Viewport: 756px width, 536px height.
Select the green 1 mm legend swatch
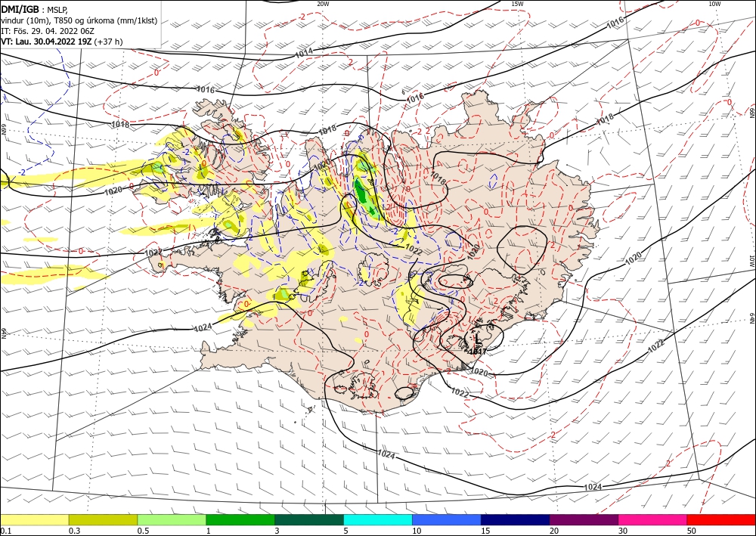(240, 520)
